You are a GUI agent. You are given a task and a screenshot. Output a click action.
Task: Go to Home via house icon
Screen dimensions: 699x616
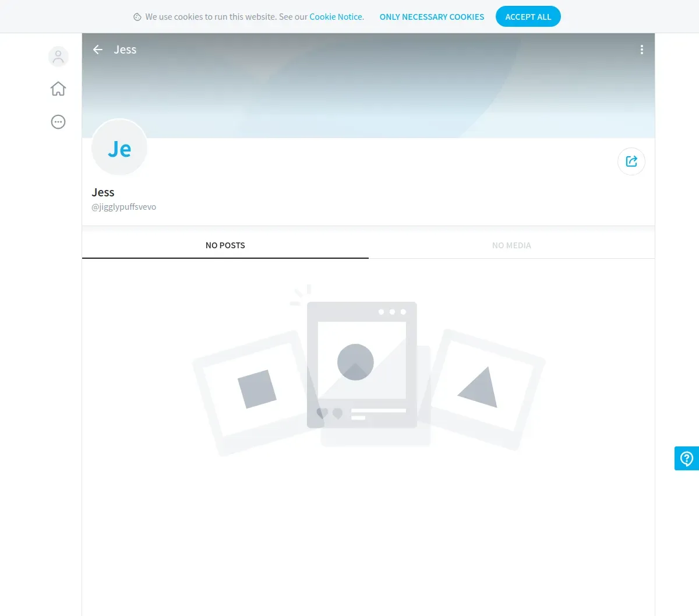coord(58,89)
